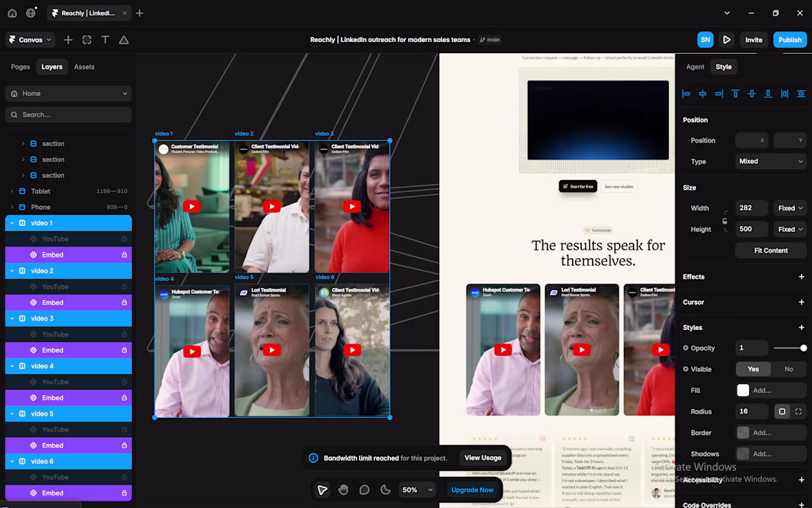Click the Fit Content button
The image size is (812, 508).
771,250
